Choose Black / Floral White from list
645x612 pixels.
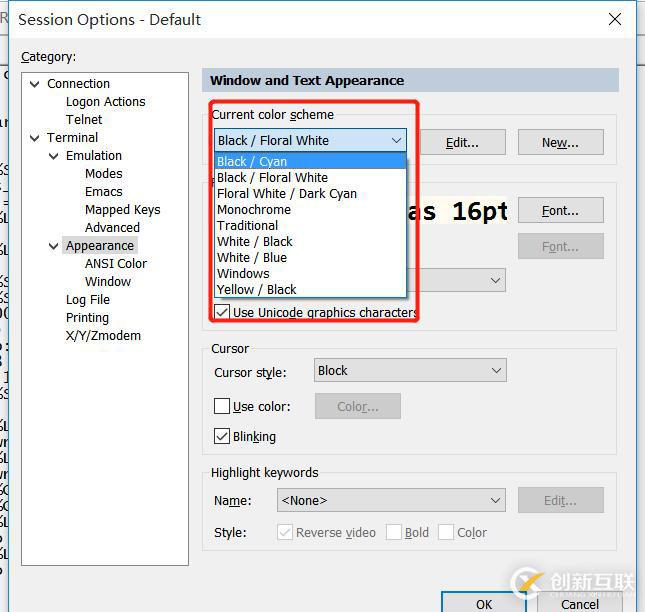(x=310, y=177)
